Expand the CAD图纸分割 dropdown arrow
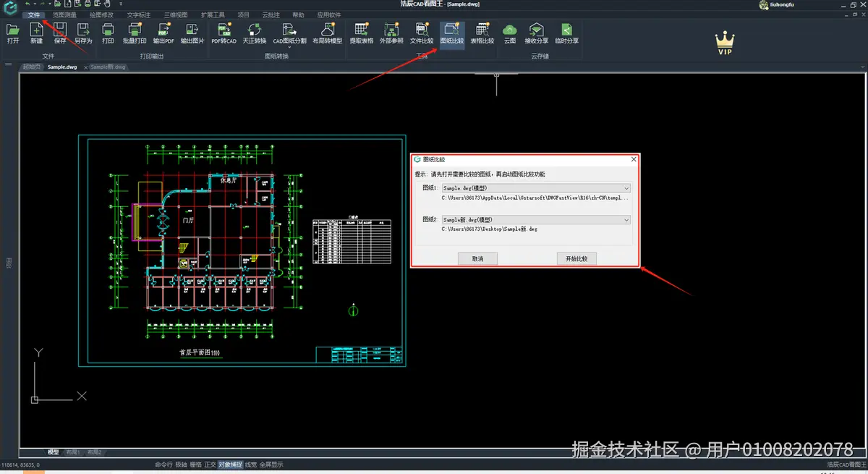 [289, 48]
